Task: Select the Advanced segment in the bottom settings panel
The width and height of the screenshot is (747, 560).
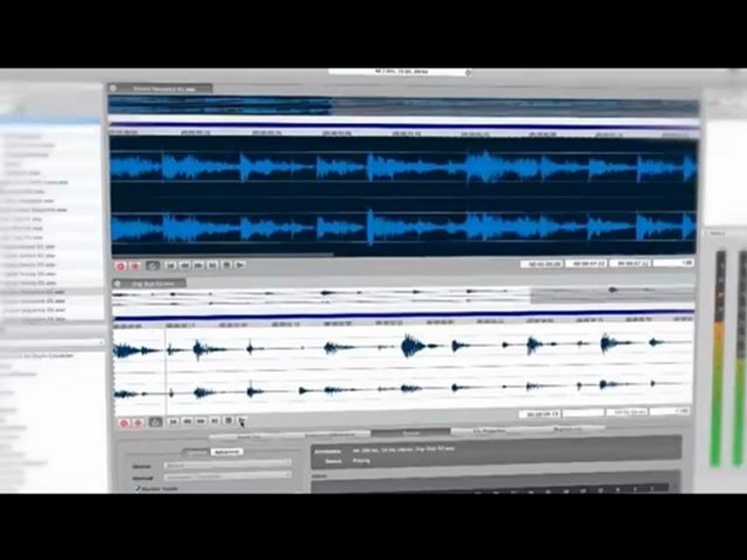Action: (227, 452)
